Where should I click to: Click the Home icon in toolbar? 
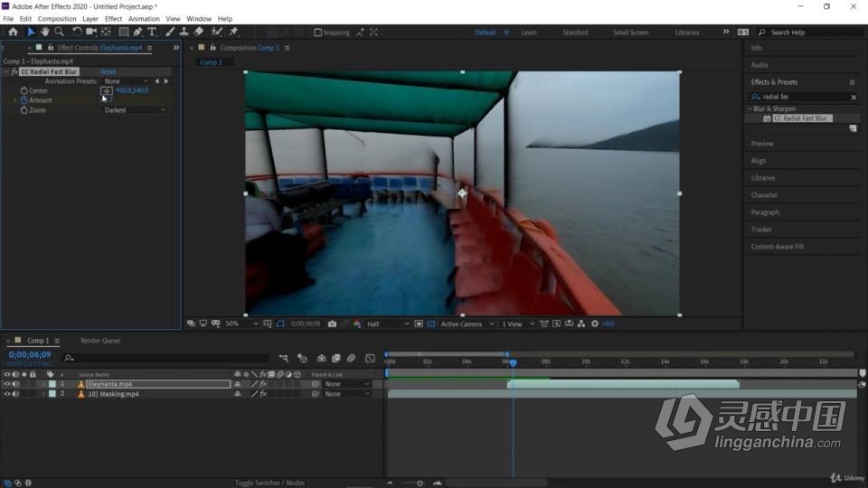click(x=13, y=33)
